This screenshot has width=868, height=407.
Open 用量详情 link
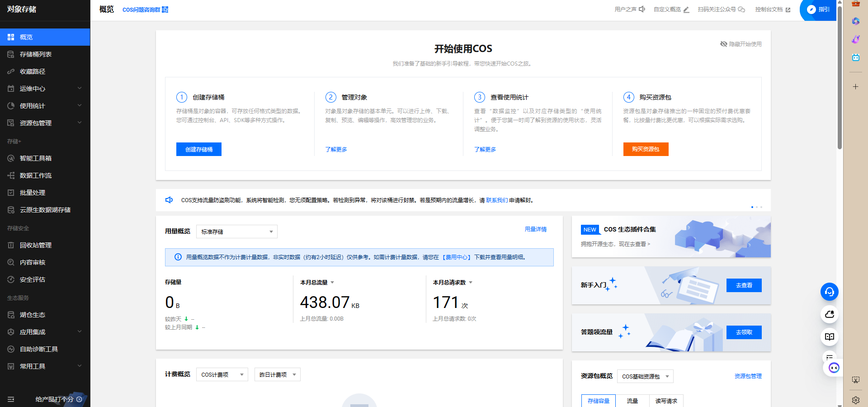[x=536, y=229]
